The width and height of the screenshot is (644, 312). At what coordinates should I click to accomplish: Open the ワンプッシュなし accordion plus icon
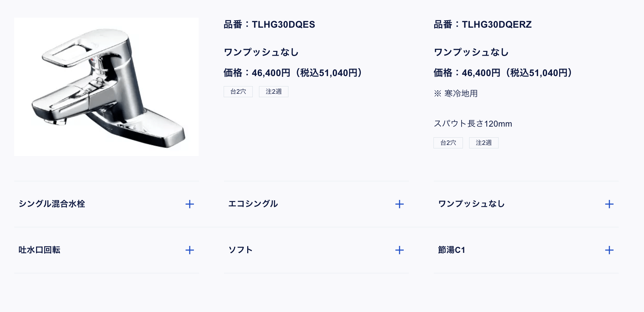pos(609,204)
